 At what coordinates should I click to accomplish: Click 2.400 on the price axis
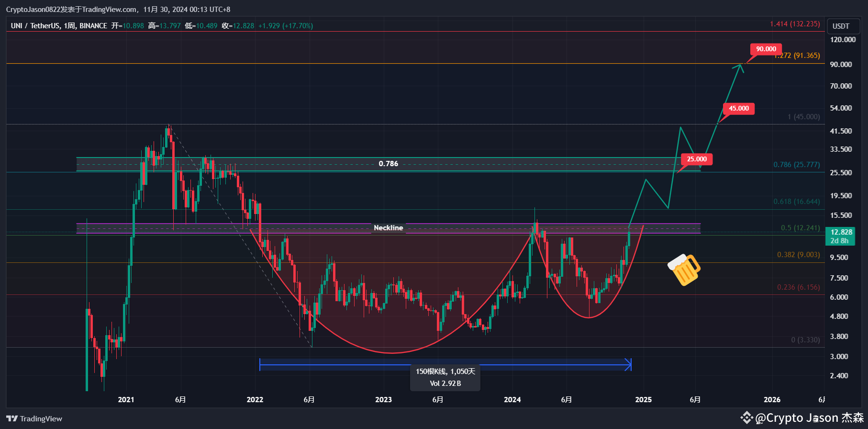click(839, 376)
